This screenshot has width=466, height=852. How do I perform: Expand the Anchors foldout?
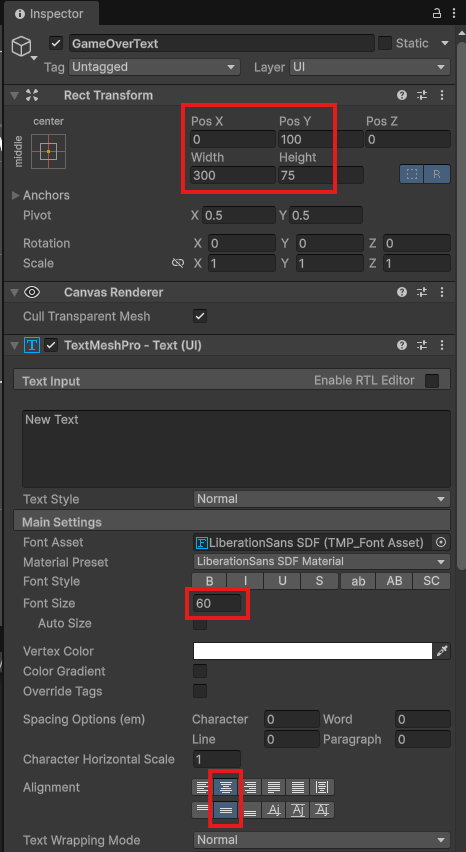pos(16,195)
